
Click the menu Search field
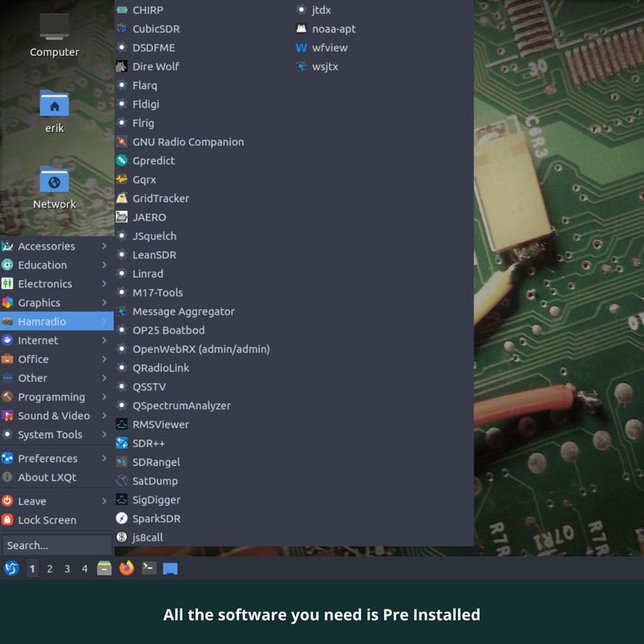click(x=56, y=546)
